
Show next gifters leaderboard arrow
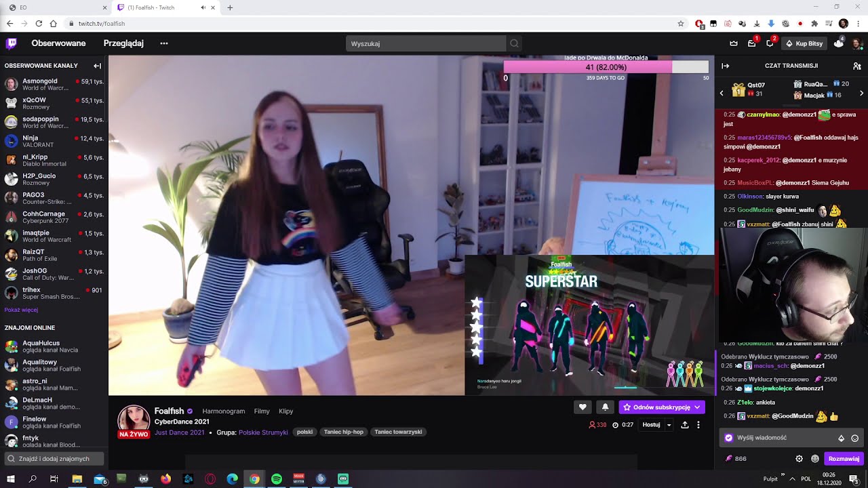coord(861,93)
